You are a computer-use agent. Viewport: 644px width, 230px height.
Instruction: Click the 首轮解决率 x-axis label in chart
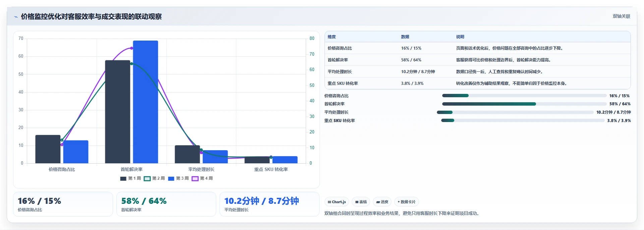coord(131,169)
